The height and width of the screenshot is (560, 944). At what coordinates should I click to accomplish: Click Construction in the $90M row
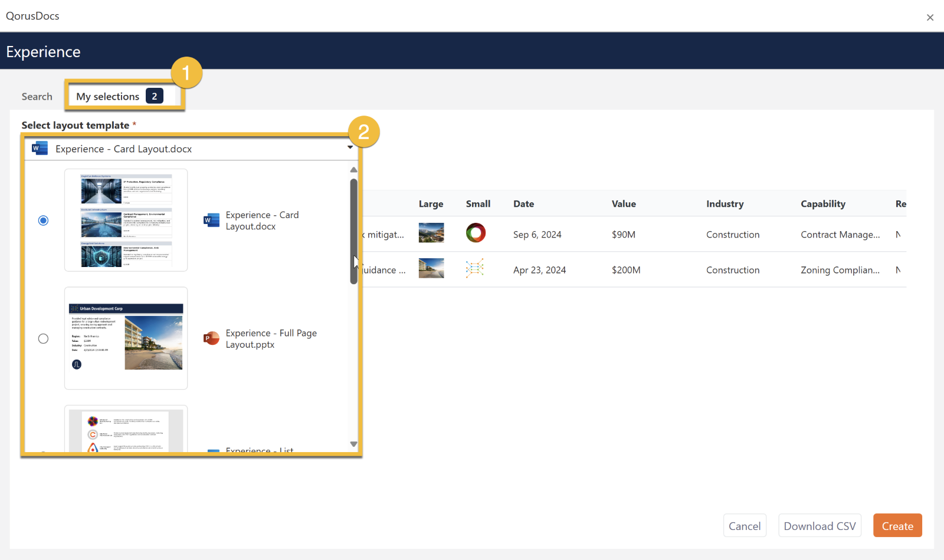(733, 235)
